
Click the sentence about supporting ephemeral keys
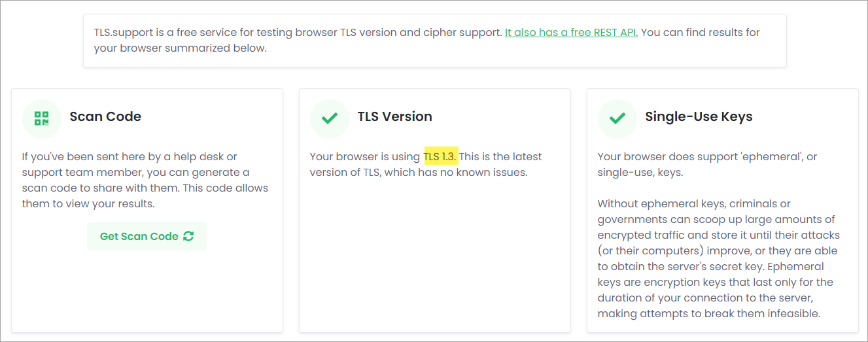(707, 164)
